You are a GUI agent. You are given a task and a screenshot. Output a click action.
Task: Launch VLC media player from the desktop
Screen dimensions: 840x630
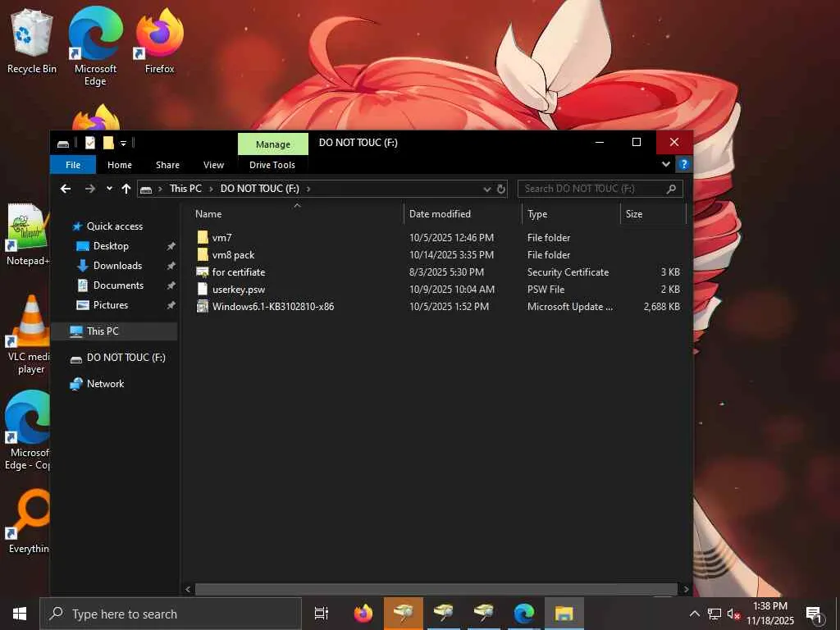[30, 335]
